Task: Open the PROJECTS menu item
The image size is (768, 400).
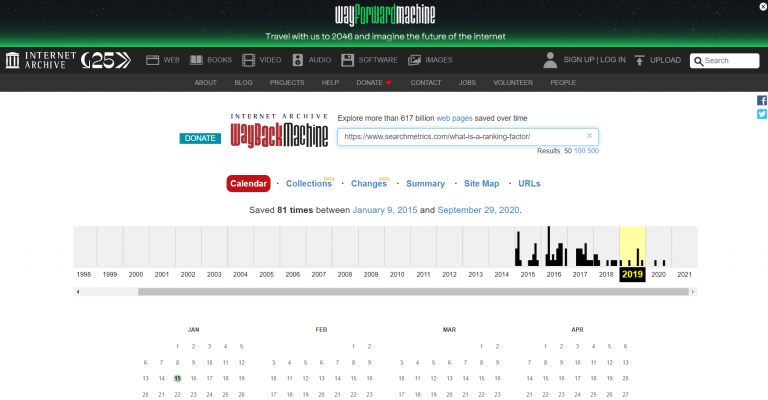Action: (x=287, y=83)
